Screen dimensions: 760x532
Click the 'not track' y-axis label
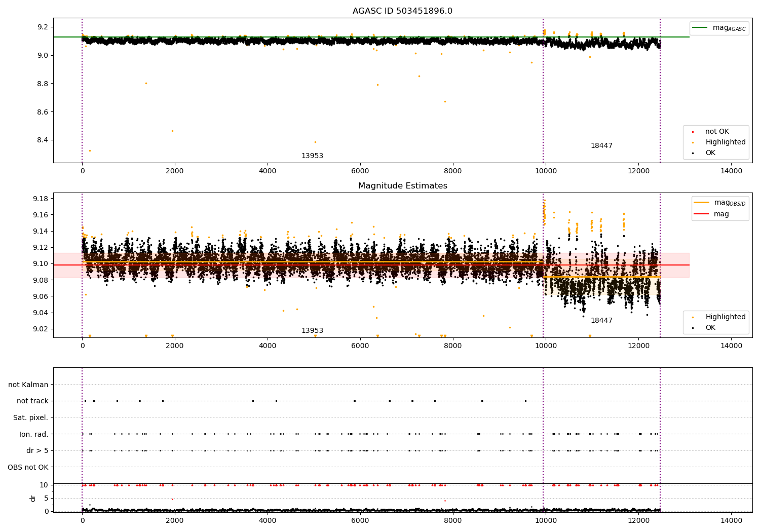tap(32, 401)
